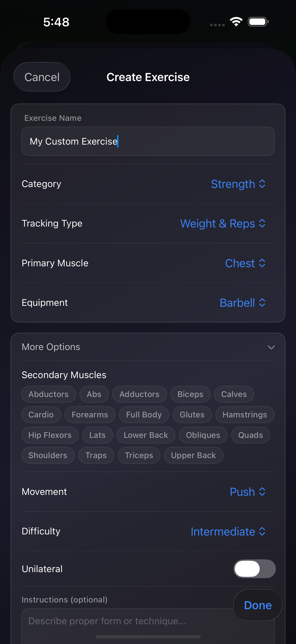Tap Cancel to dismiss Create Exercise
Image resolution: width=296 pixels, height=644 pixels.
click(x=42, y=77)
